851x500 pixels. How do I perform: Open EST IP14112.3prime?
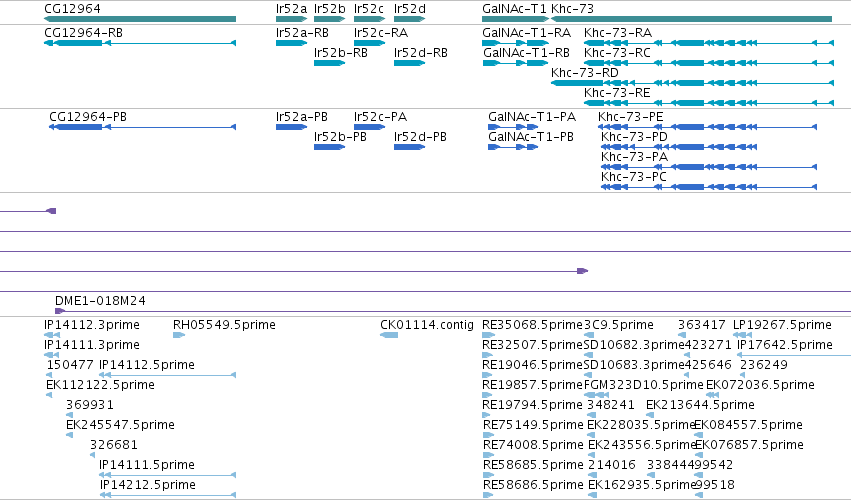tap(92, 325)
